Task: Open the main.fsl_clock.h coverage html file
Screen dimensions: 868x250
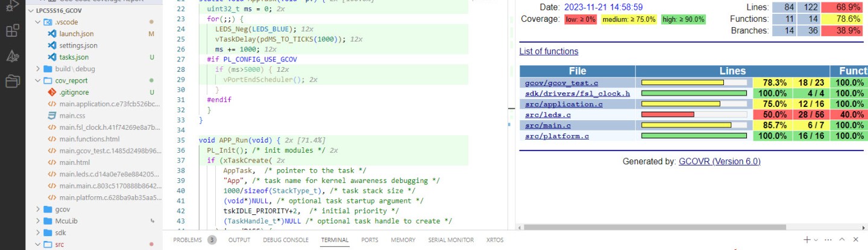Action: tap(108, 127)
